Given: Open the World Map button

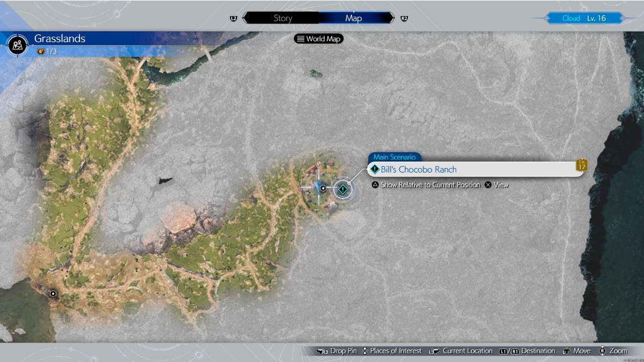Looking at the screenshot, I should click(318, 39).
